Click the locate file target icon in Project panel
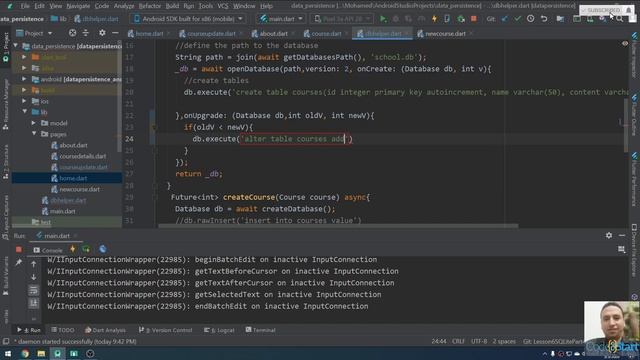 pyautogui.click(x=72, y=33)
